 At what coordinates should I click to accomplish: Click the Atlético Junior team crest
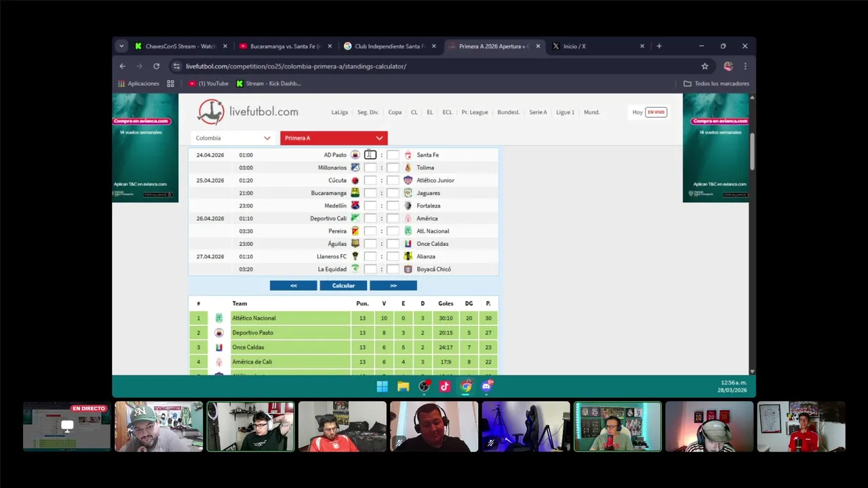pos(408,180)
